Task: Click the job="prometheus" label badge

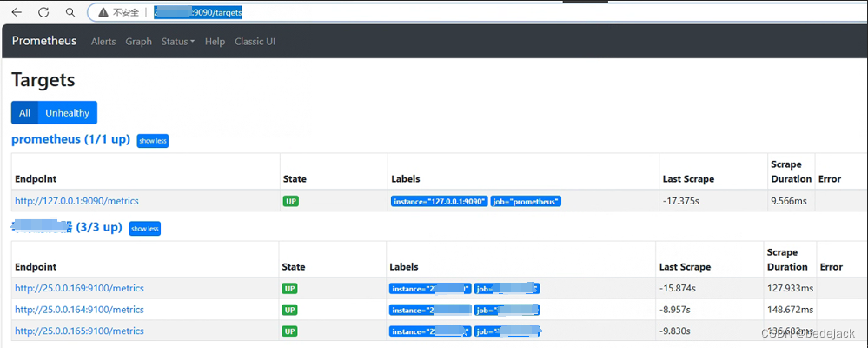Action: click(526, 201)
